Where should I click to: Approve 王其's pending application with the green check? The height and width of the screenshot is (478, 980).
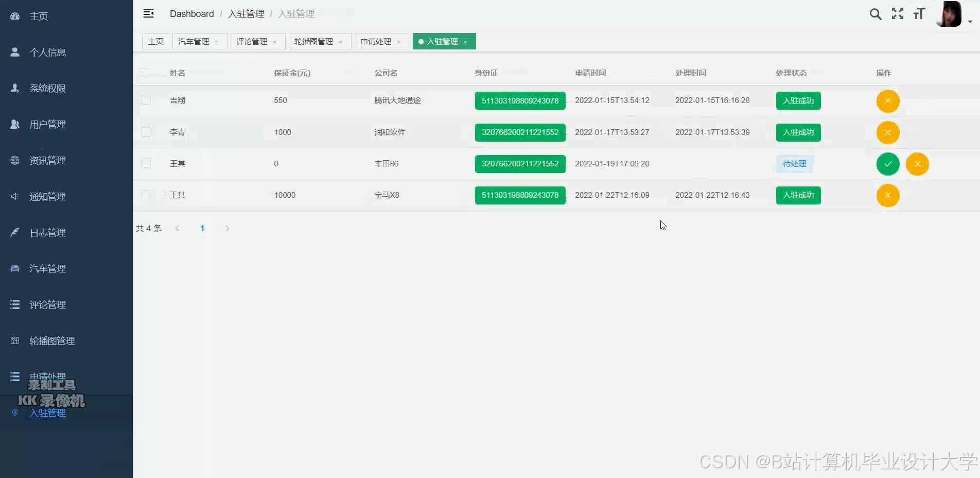pyautogui.click(x=887, y=164)
